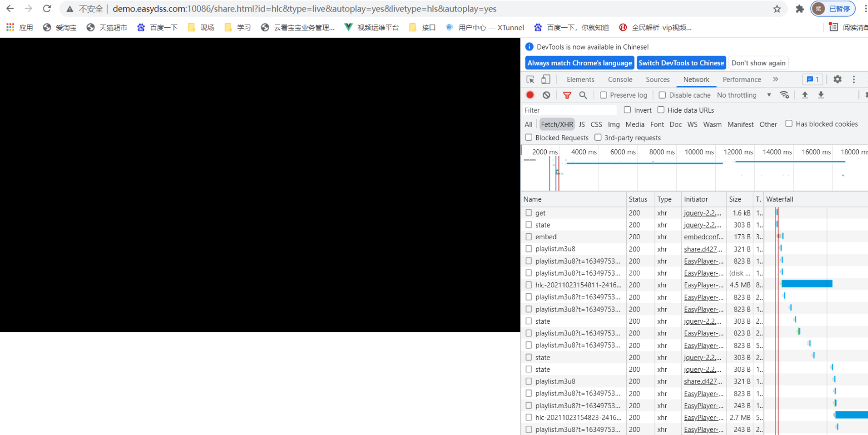Open the paused profile avatar button
Screen dimensions: 868x435
pos(833,9)
